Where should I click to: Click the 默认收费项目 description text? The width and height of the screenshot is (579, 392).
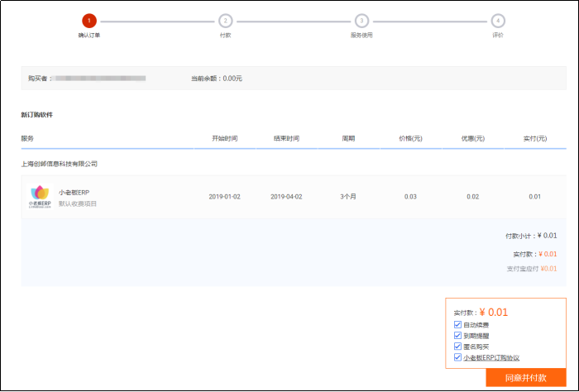tap(78, 203)
